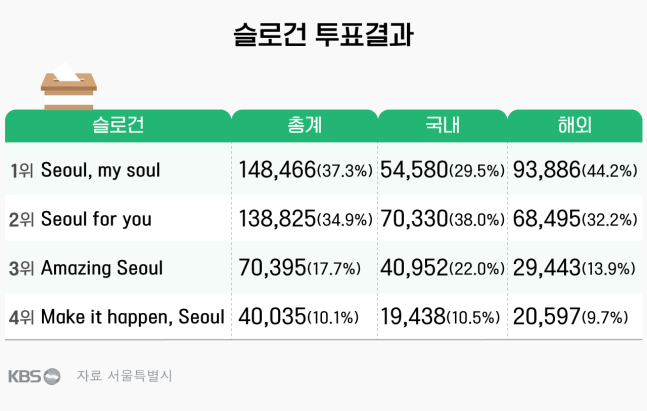Click the 해외 column header
Screen dimensions: 647x411
click(x=575, y=125)
